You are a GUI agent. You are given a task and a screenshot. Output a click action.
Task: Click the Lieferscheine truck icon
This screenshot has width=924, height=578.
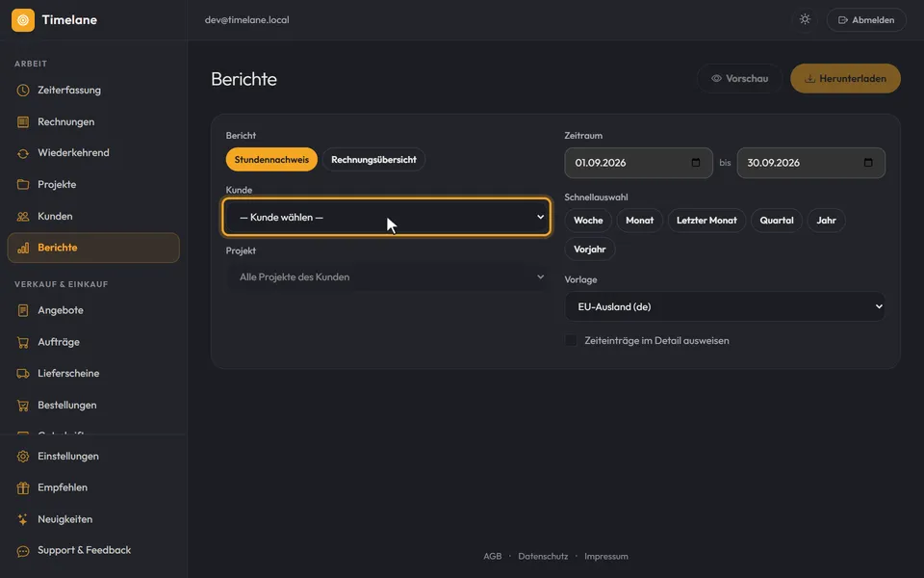point(23,374)
